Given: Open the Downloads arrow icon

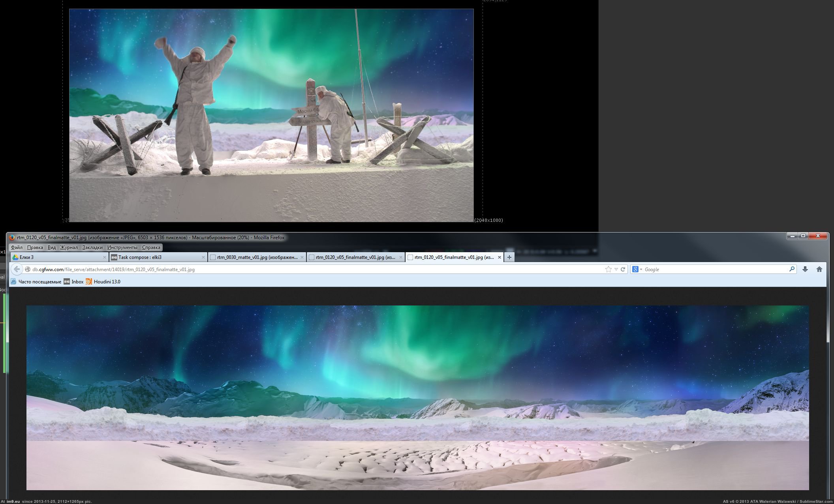Looking at the screenshot, I should point(805,269).
